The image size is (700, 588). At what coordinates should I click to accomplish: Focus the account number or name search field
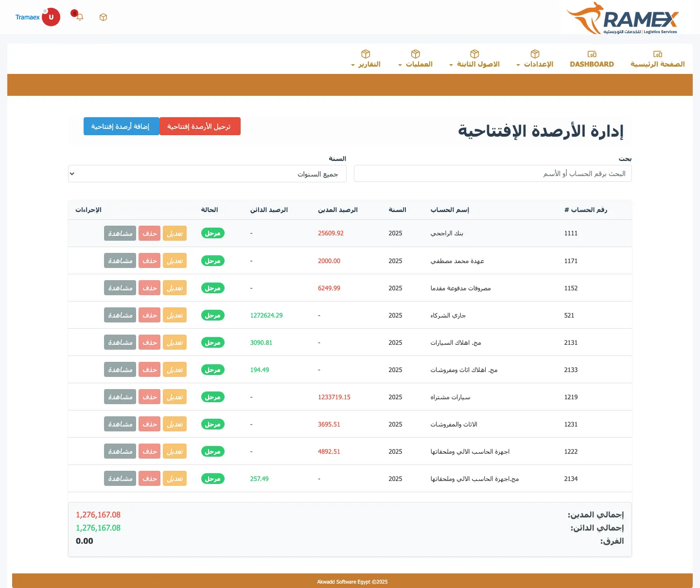coord(493,174)
